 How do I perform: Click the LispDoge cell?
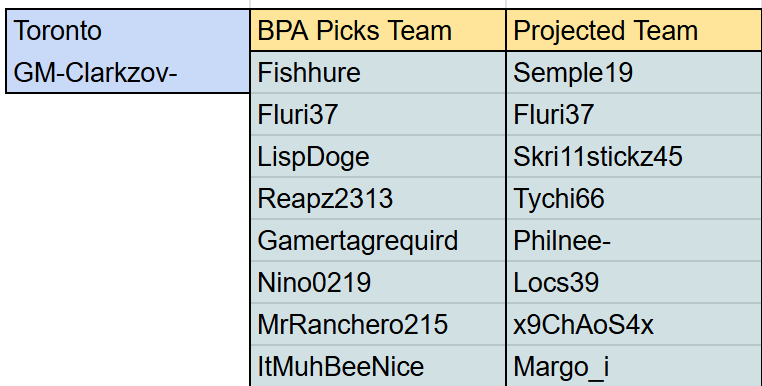(x=378, y=156)
